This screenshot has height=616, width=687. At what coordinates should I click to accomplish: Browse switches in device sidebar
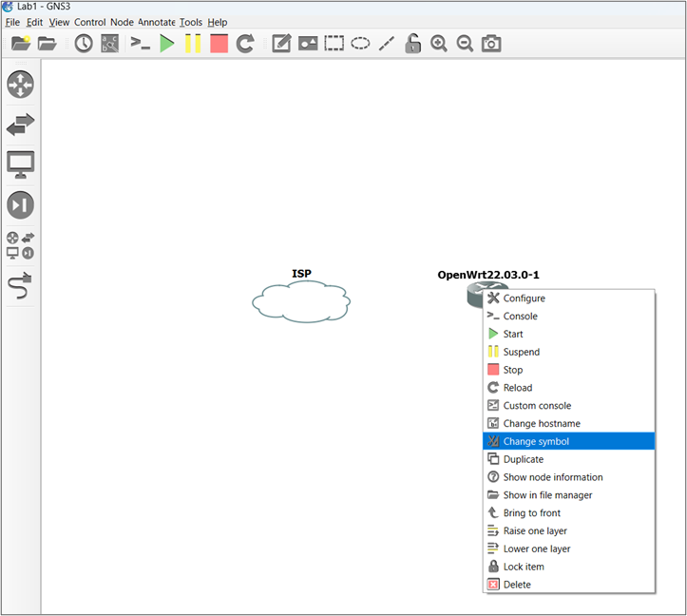click(21, 125)
